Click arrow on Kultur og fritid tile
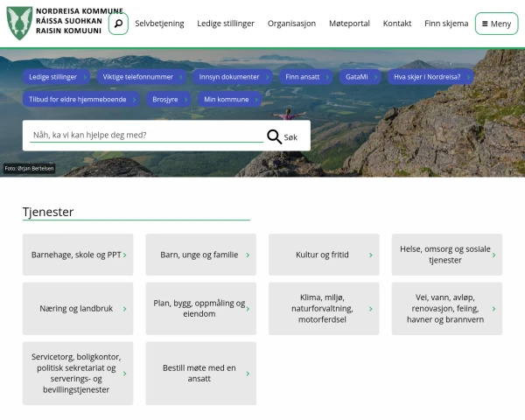 point(371,255)
